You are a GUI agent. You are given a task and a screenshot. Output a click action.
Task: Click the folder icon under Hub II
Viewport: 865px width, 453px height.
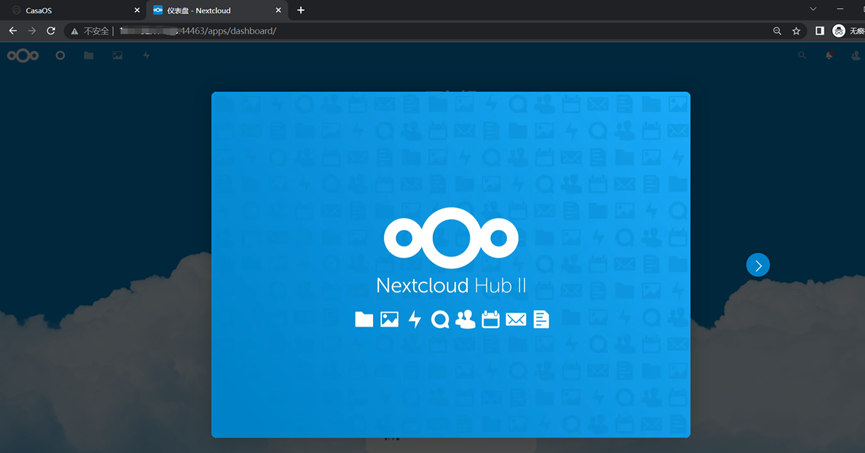364,319
